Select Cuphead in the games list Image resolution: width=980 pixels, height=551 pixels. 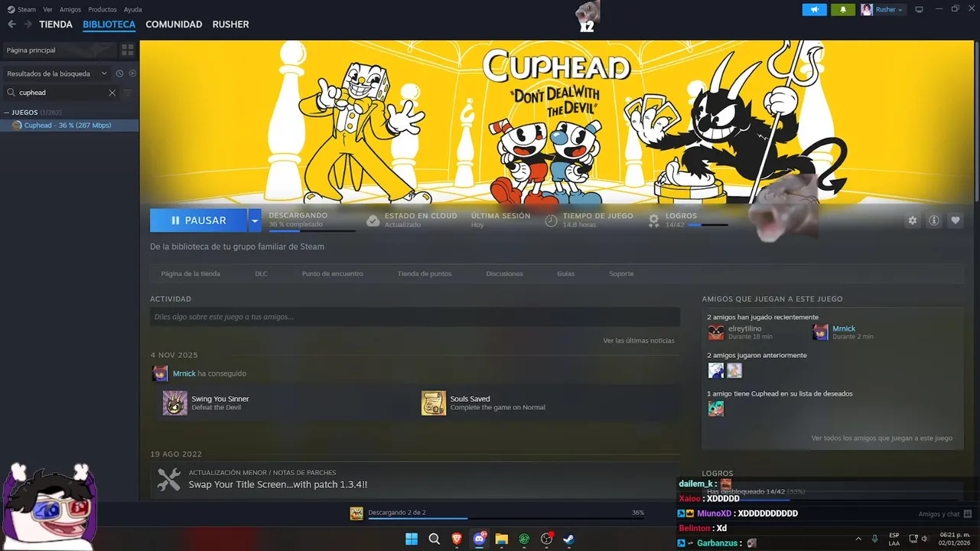pos(70,126)
